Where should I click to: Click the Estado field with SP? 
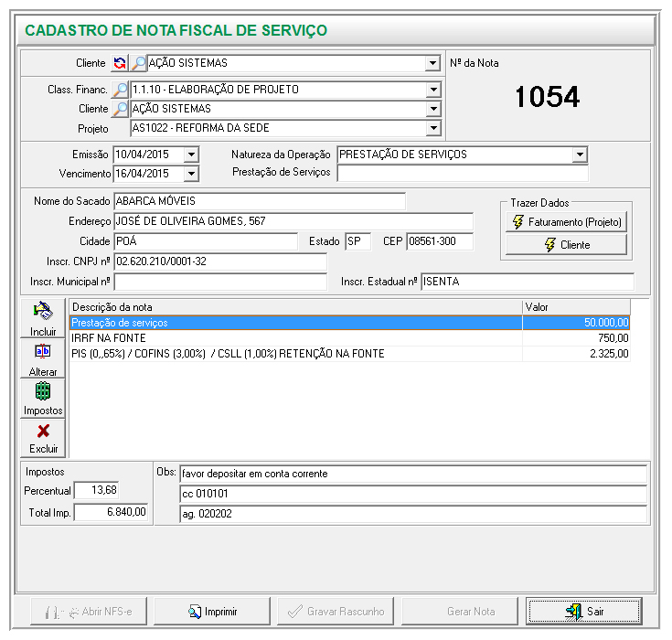click(358, 241)
